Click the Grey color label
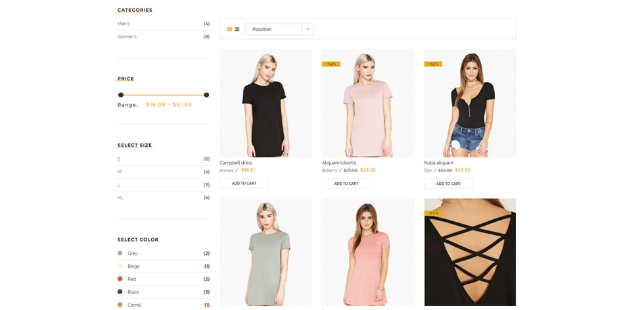 click(132, 253)
